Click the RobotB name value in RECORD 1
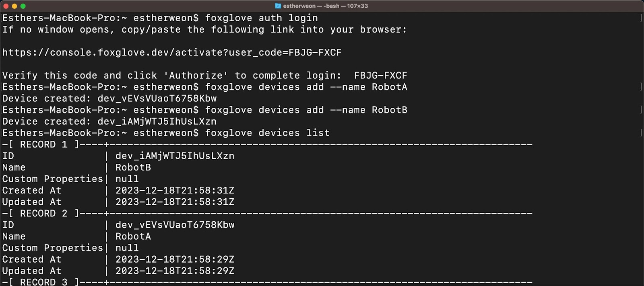Image resolution: width=644 pixels, height=286 pixels. [x=133, y=167]
